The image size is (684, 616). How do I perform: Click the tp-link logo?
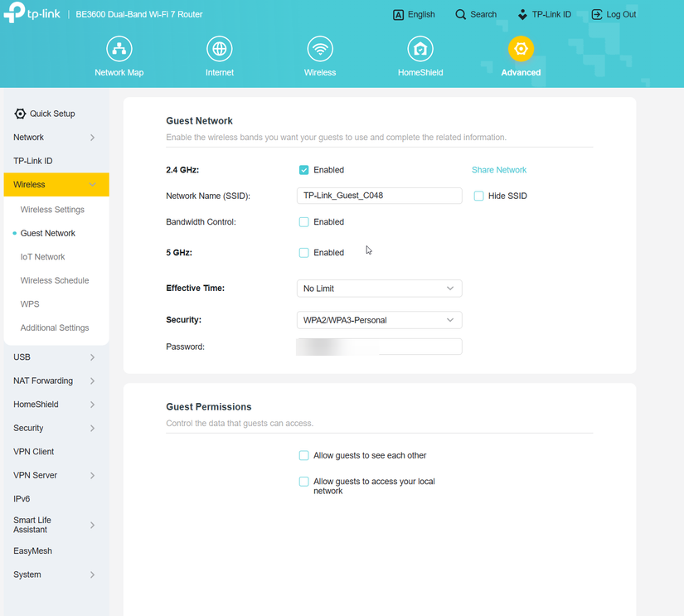click(32, 13)
